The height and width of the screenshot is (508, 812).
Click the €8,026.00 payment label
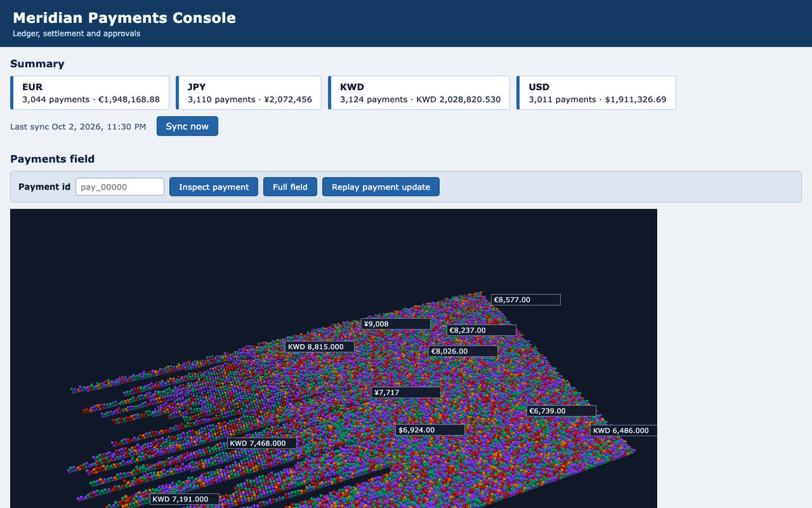(x=464, y=352)
